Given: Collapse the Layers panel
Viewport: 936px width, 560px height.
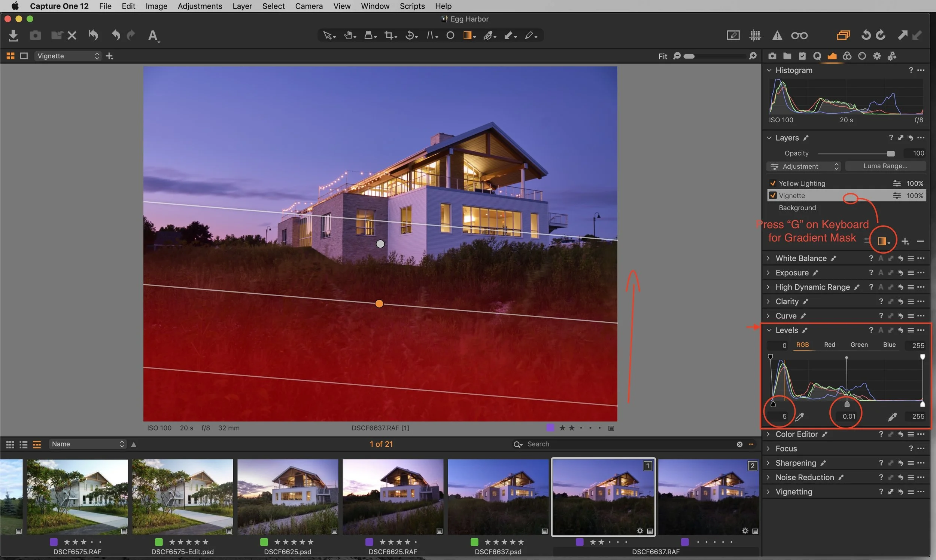Looking at the screenshot, I should [x=769, y=138].
